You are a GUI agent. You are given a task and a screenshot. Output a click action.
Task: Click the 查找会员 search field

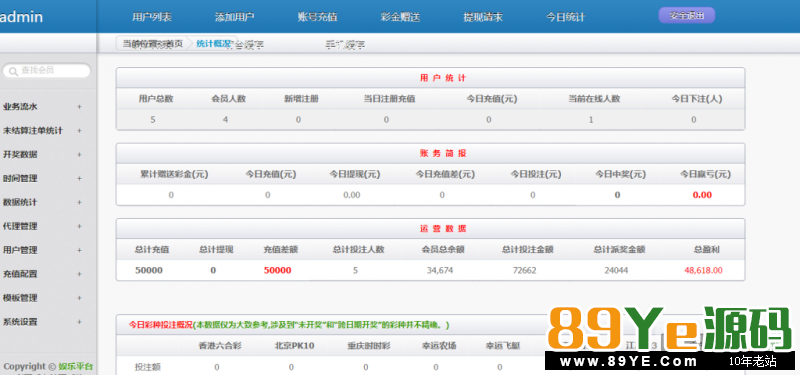pyautogui.click(x=46, y=70)
